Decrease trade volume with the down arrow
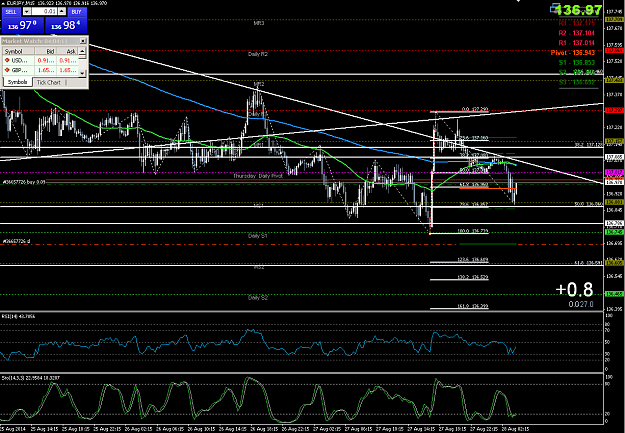625x433 pixels. 26,12
